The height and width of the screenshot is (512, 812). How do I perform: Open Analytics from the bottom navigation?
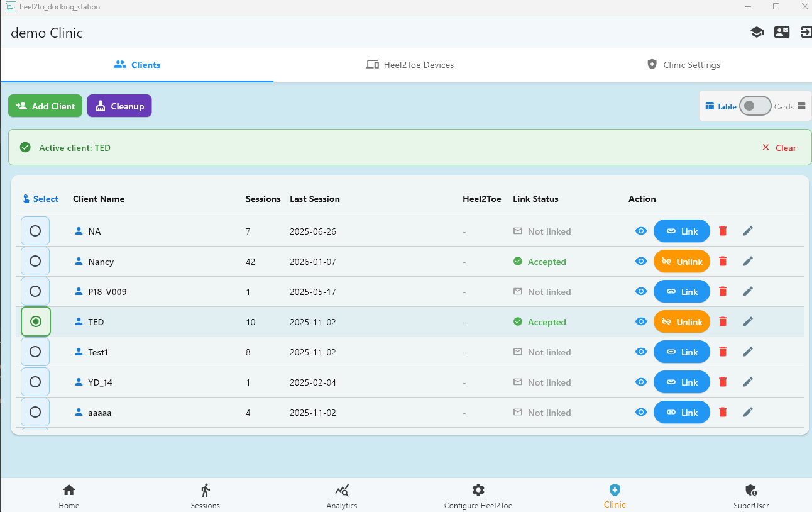click(342, 496)
